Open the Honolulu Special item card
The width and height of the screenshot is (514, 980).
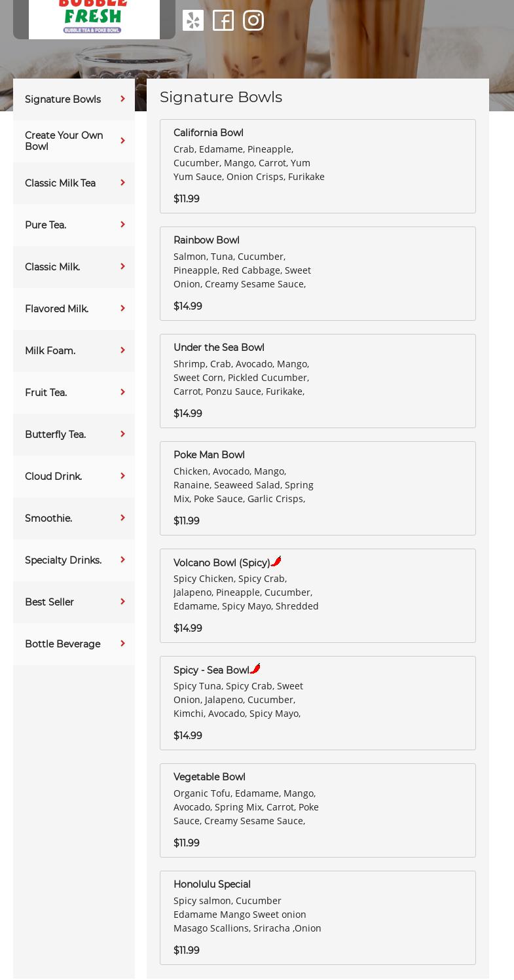[x=318, y=918]
